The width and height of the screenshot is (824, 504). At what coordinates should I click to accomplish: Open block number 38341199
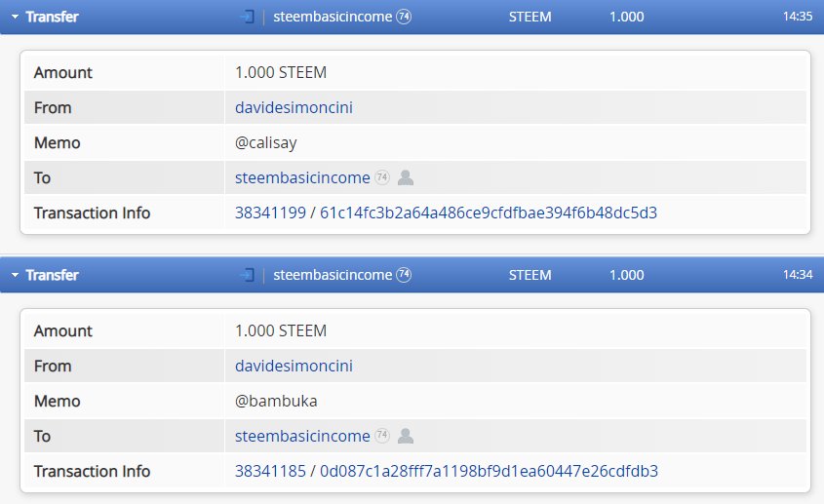point(270,213)
